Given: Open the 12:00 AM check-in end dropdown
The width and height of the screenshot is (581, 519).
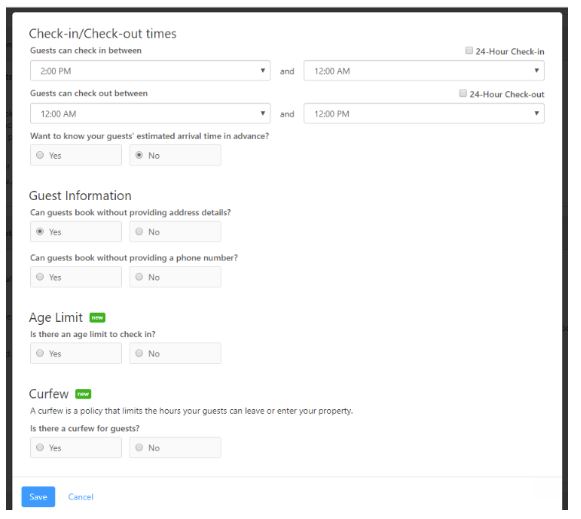Looking at the screenshot, I should 424,71.
